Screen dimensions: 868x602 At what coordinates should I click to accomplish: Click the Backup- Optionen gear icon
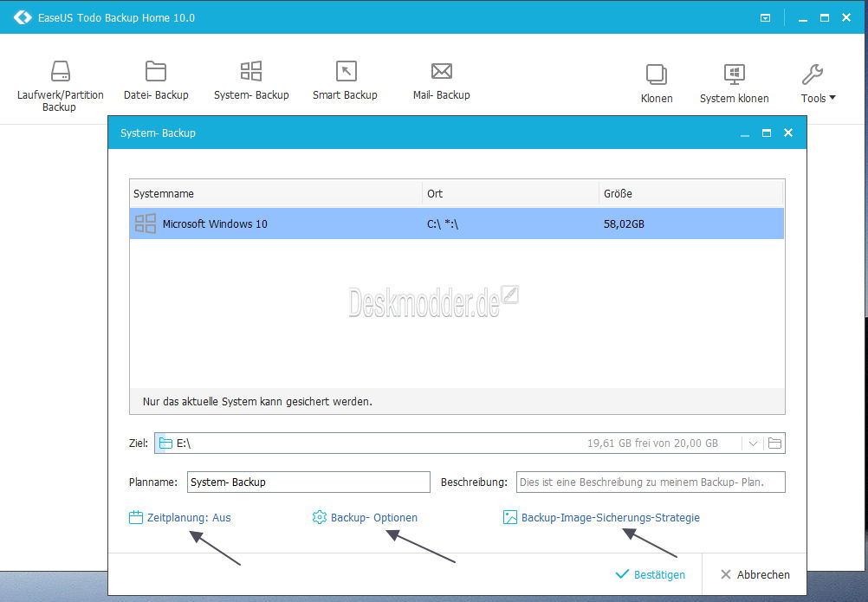click(320, 517)
